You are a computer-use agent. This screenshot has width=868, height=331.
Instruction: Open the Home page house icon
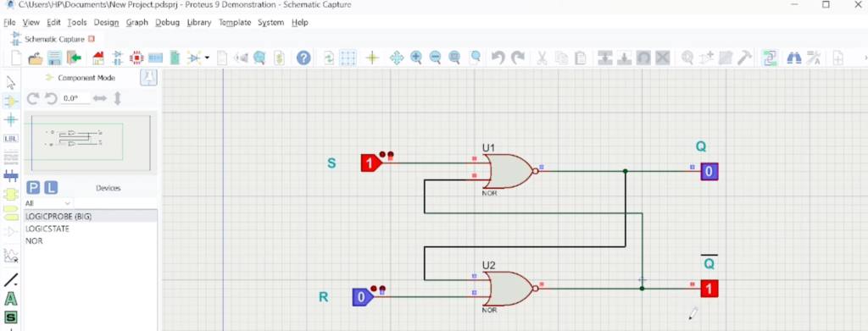[x=98, y=58]
